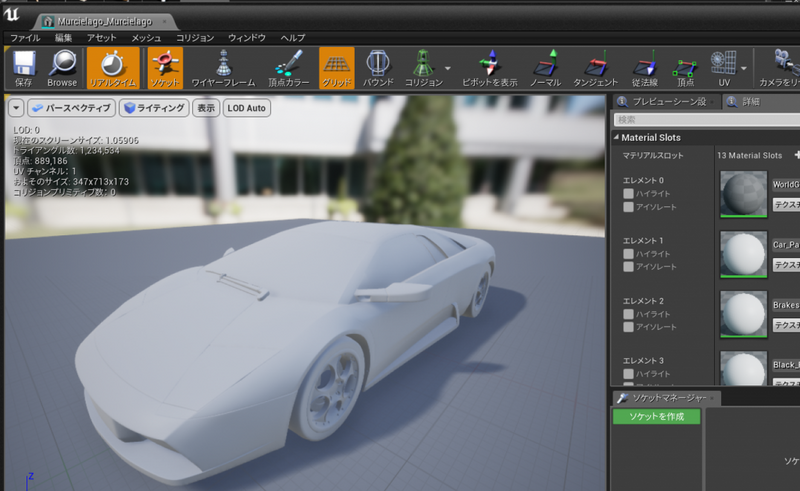This screenshot has width=800, height=491.
Task: Toggle Tangents (タンジェント) display icon
Action: (x=595, y=68)
